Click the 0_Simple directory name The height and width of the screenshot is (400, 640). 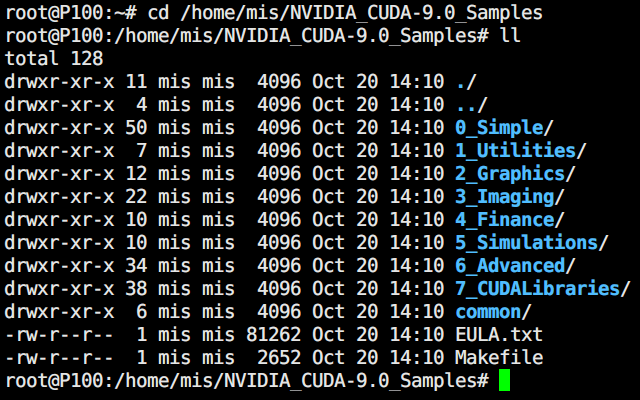pos(504,128)
